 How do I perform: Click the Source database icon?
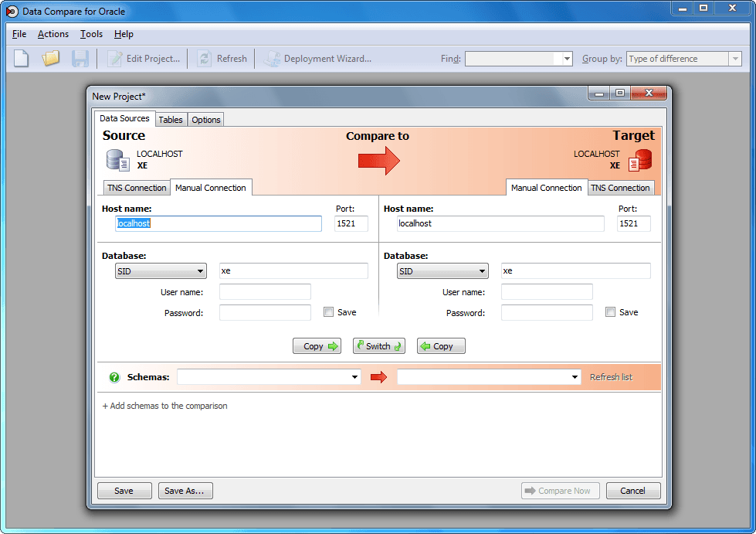(x=117, y=160)
